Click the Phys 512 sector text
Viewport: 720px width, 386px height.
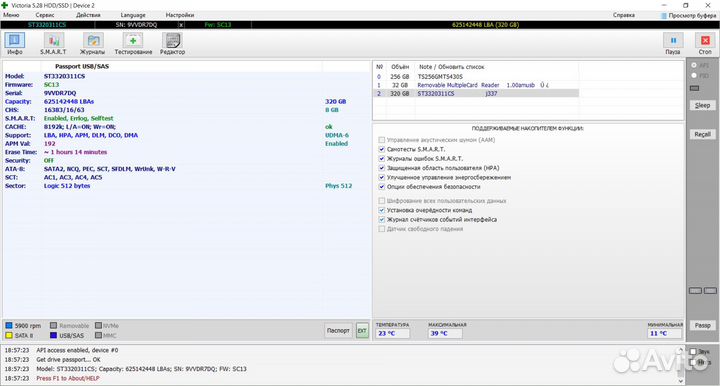(338, 186)
